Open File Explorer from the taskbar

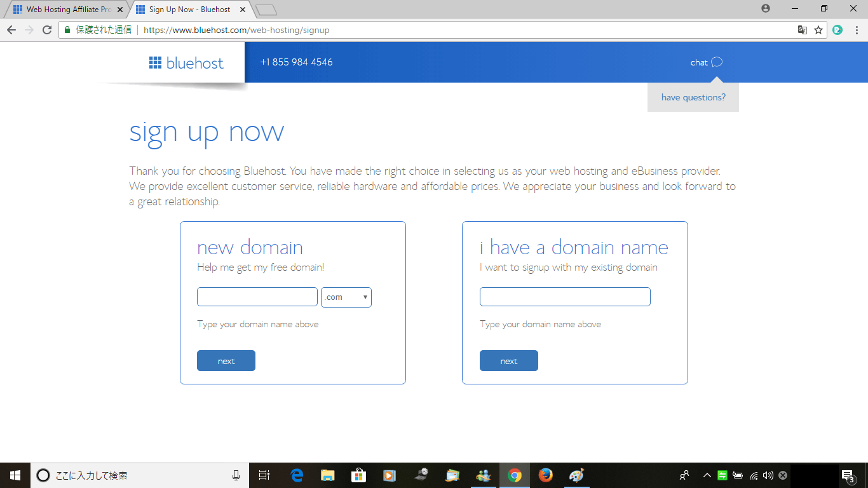(x=328, y=475)
